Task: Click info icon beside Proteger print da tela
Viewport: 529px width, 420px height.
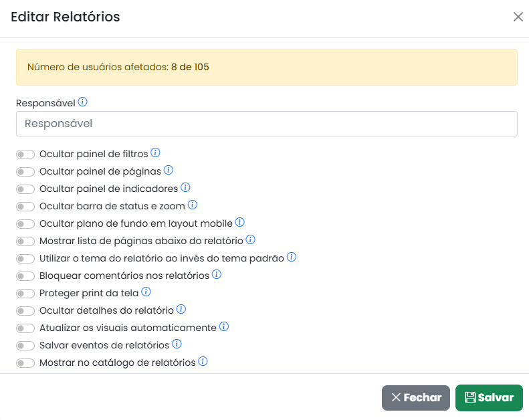Action: point(146,292)
